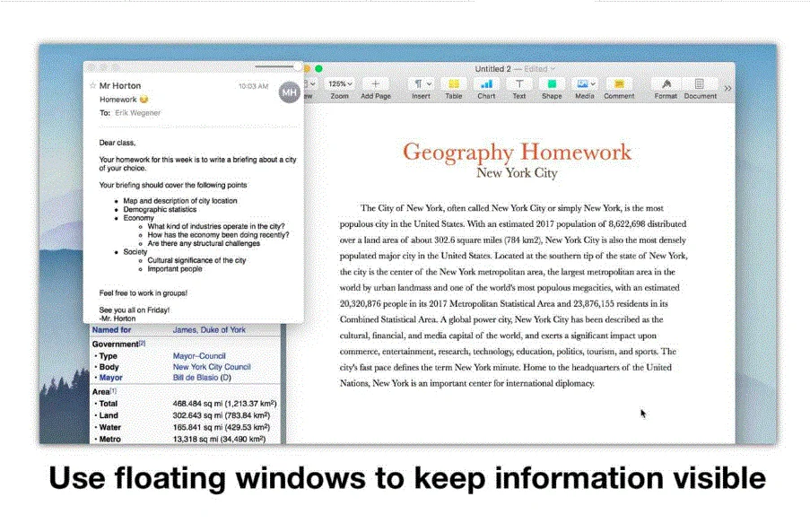Click the Total area value 468.484 sq mi
This screenshot has height=532, width=810.
[225, 404]
